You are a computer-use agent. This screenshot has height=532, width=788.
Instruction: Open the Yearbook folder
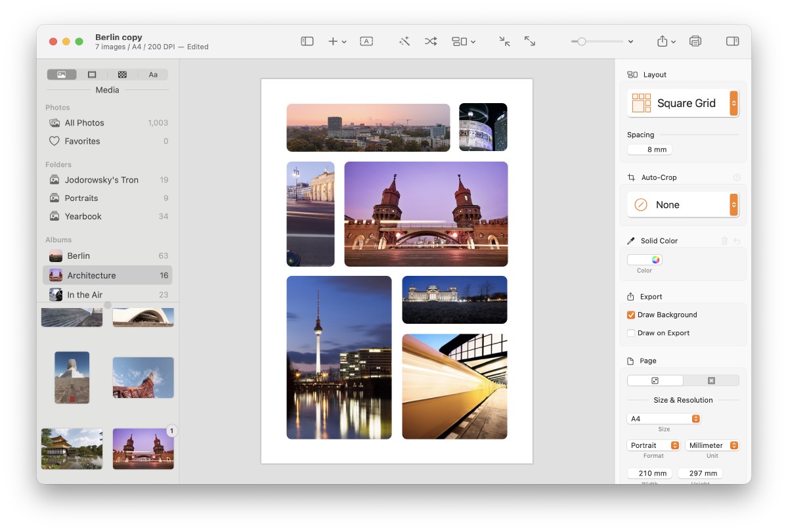pos(108,216)
